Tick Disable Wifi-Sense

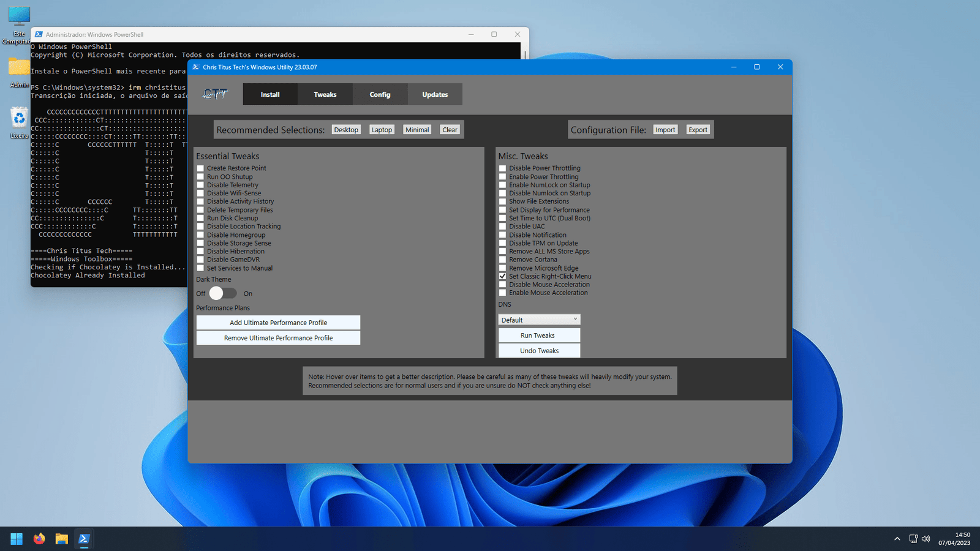200,193
